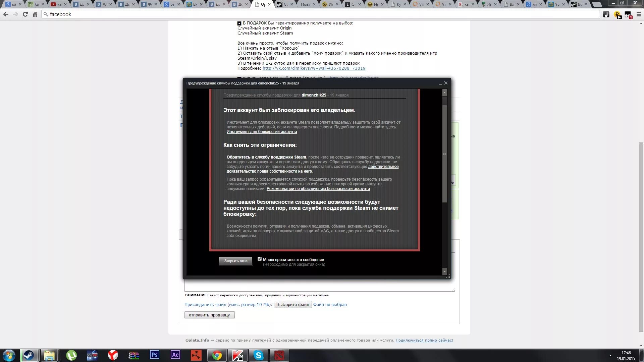Click the 'Присоединить файл' label text
The image size is (644, 362).
click(228, 304)
